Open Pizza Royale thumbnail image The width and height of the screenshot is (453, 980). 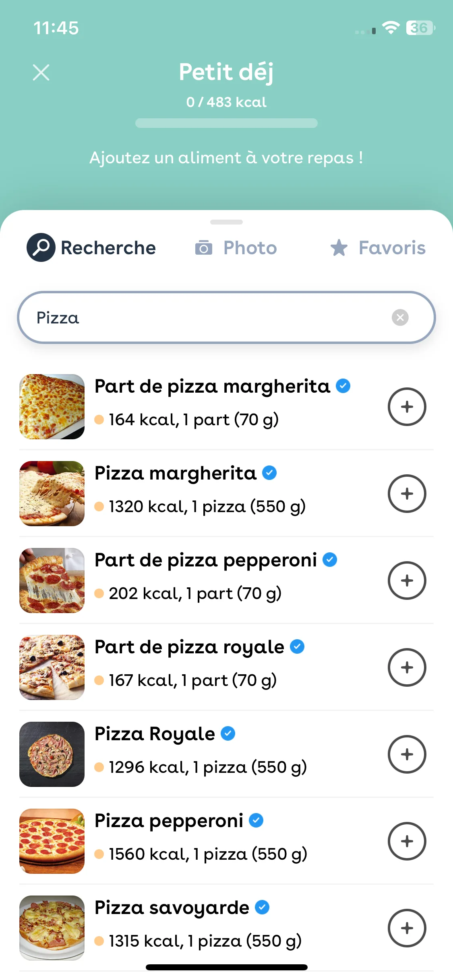(x=52, y=754)
